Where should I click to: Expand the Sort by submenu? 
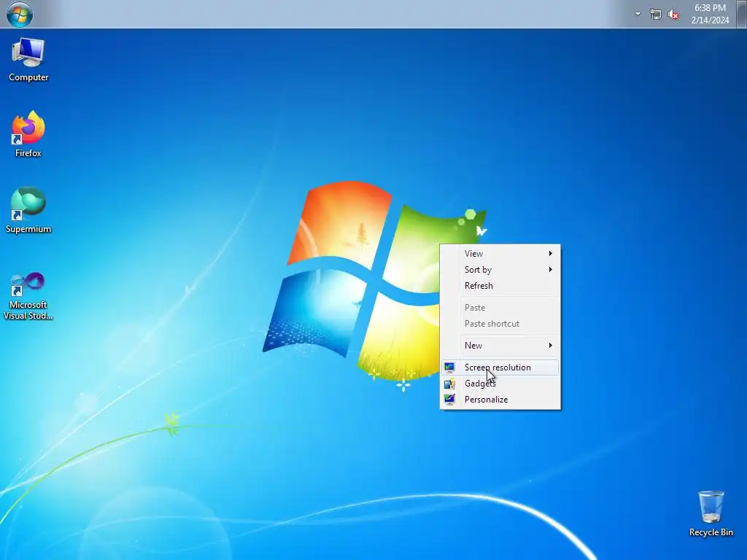click(500, 270)
